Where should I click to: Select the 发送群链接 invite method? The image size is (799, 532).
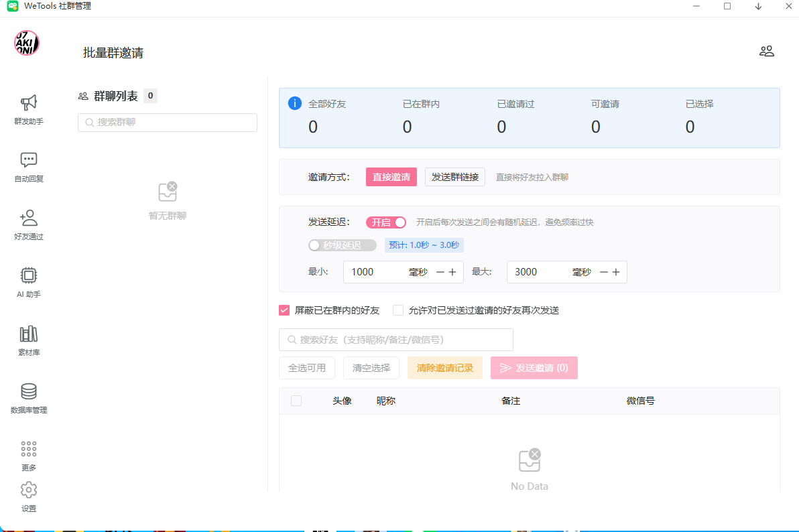tap(455, 177)
